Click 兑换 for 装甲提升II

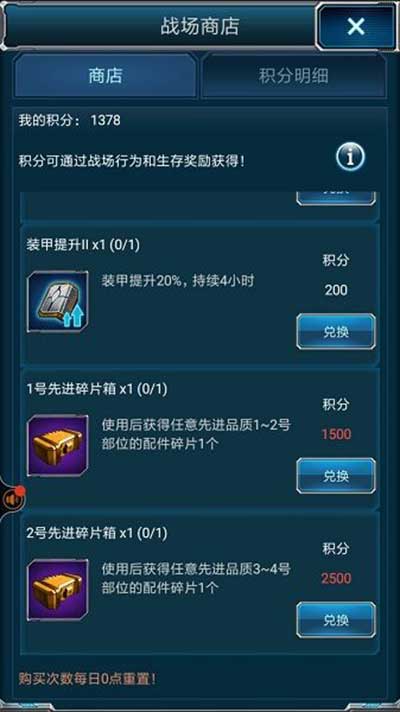(336, 331)
